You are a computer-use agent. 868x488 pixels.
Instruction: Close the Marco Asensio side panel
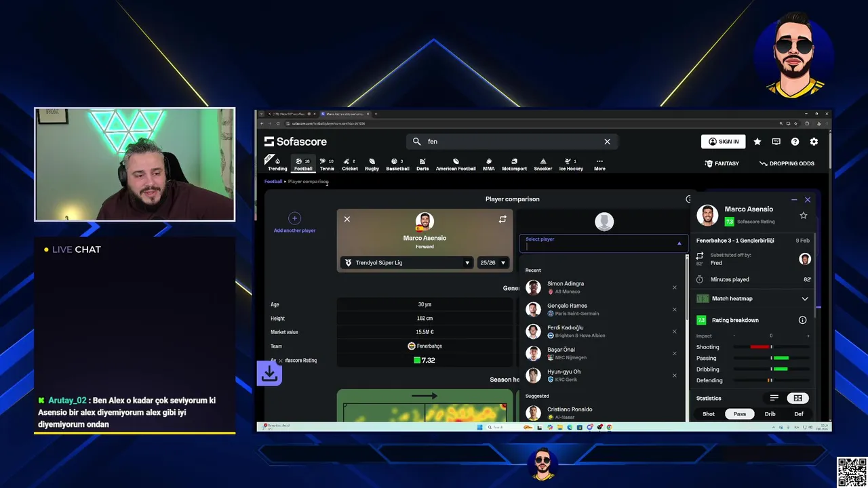(x=808, y=200)
